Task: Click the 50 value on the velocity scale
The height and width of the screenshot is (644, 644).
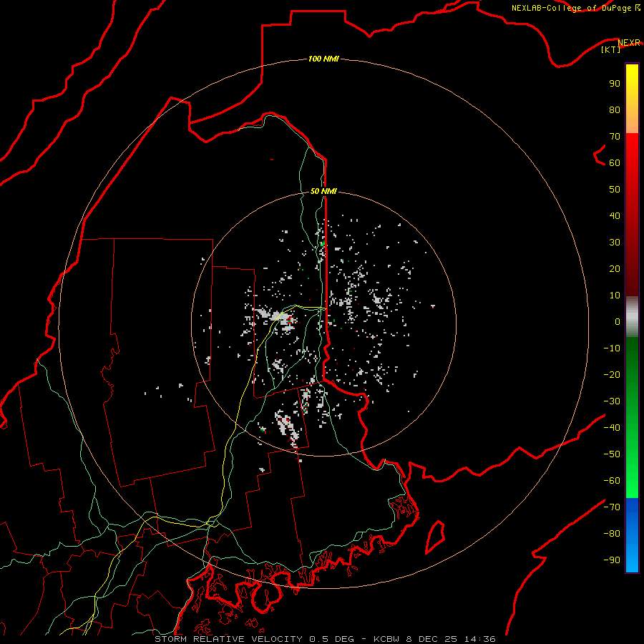Action: (615, 190)
